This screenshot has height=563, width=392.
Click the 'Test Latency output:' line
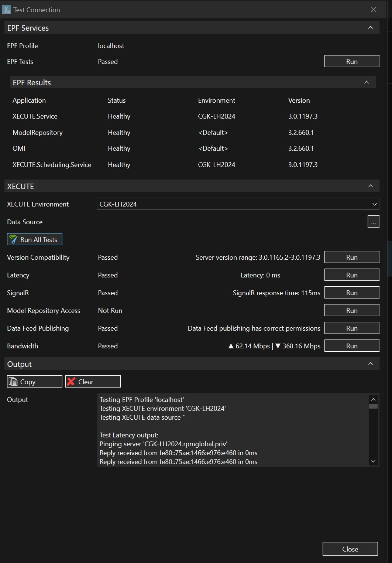click(129, 435)
